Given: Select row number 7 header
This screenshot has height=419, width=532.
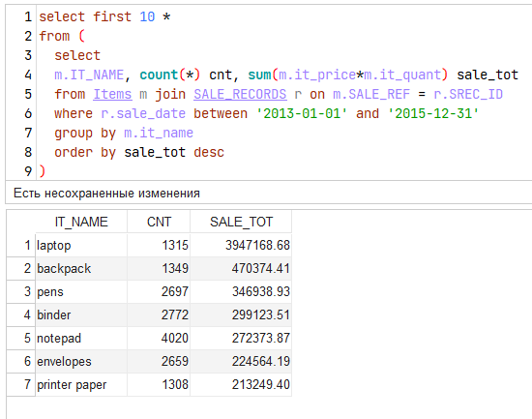Looking at the screenshot, I should (20, 385).
